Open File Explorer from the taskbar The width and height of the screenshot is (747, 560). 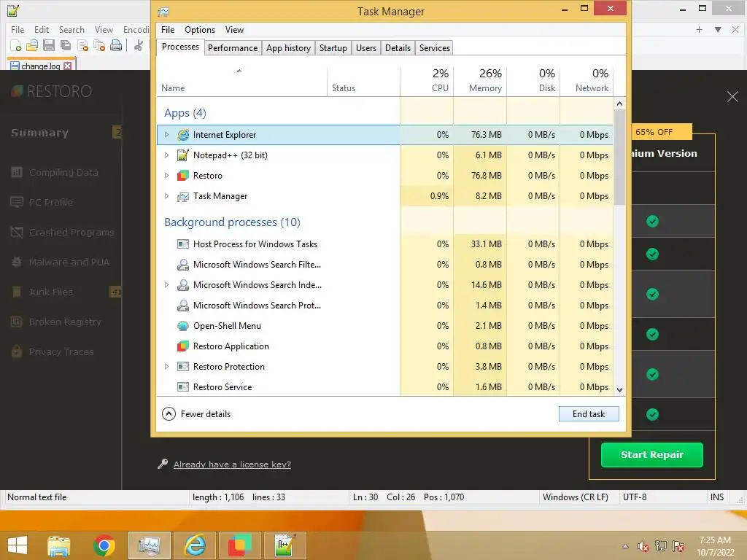pyautogui.click(x=59, y=545)
